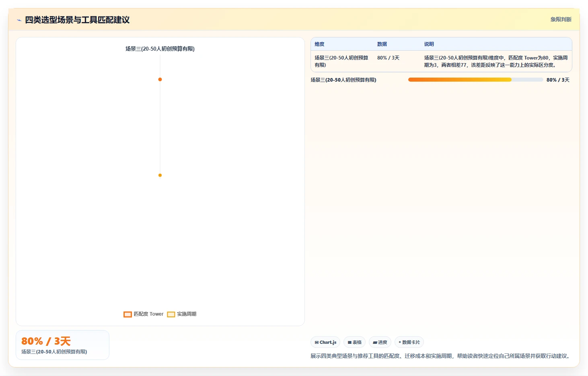Image resolution: width=588 pixels, height=376 pixels.
Task: Click the 说明 column header
Action: click(x=429, y=44)
